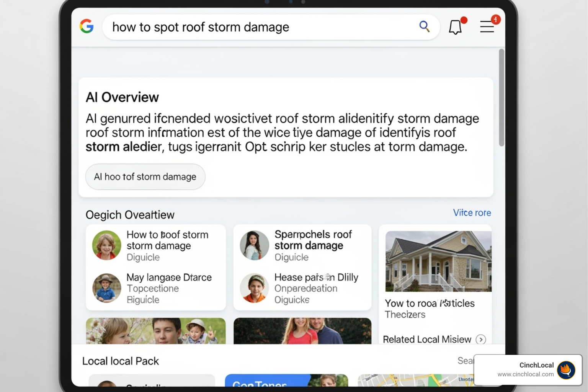Click the magnifying glass search icon
The image size is (588, 392).
tap(424, 26)
